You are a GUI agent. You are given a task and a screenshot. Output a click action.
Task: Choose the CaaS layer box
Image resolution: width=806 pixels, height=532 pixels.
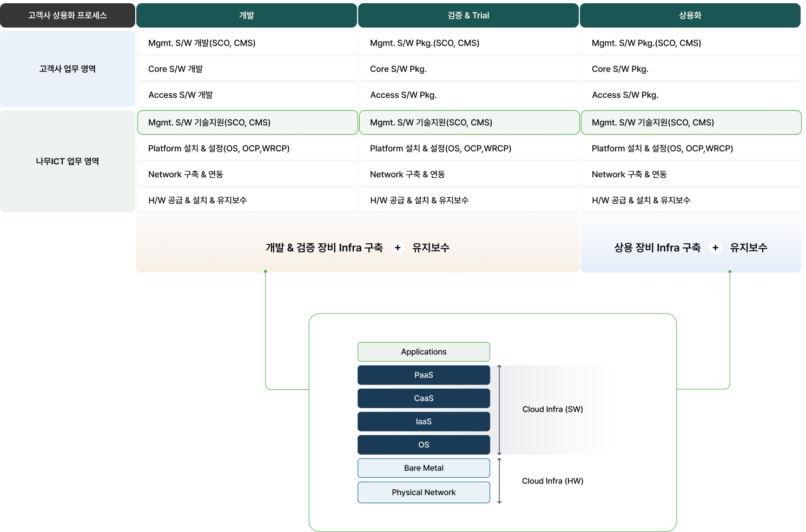point(424,398)
